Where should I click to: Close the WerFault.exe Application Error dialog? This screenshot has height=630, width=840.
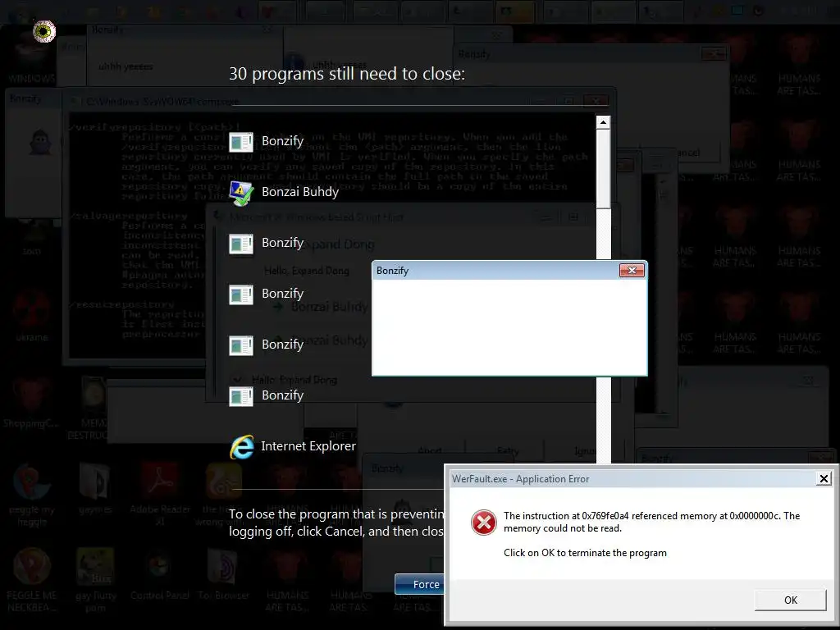click(824, 478)
